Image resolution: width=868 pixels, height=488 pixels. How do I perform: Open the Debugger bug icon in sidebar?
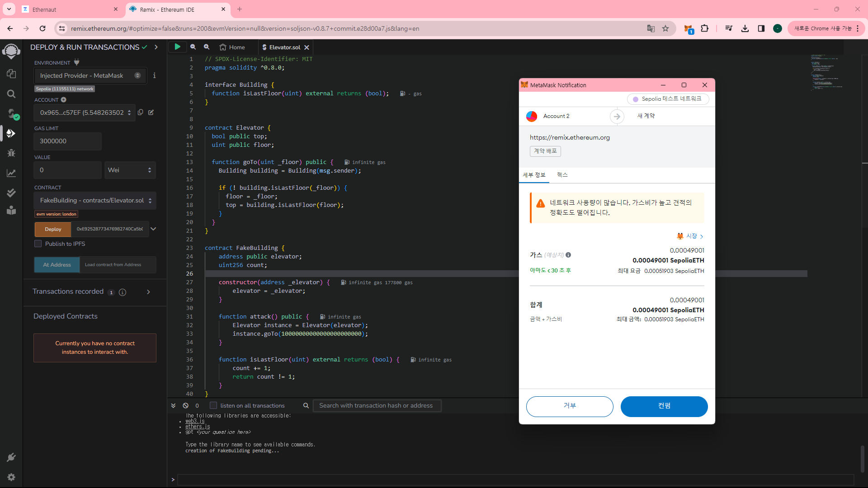[x=11, y=153]
